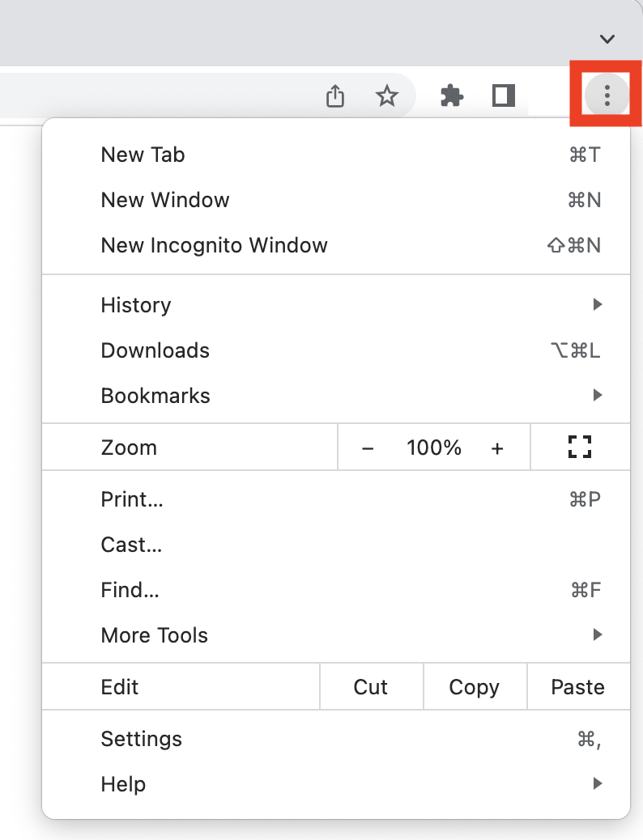Viewport: 643px width, 840px height.
Task: Expand the tab search chevron
Action: 607,39
